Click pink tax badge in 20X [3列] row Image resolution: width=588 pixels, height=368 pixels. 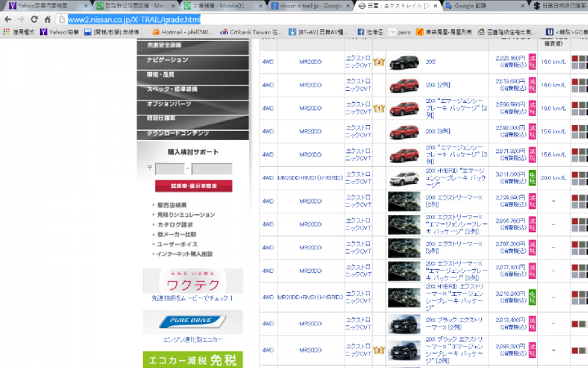[532, 132]
